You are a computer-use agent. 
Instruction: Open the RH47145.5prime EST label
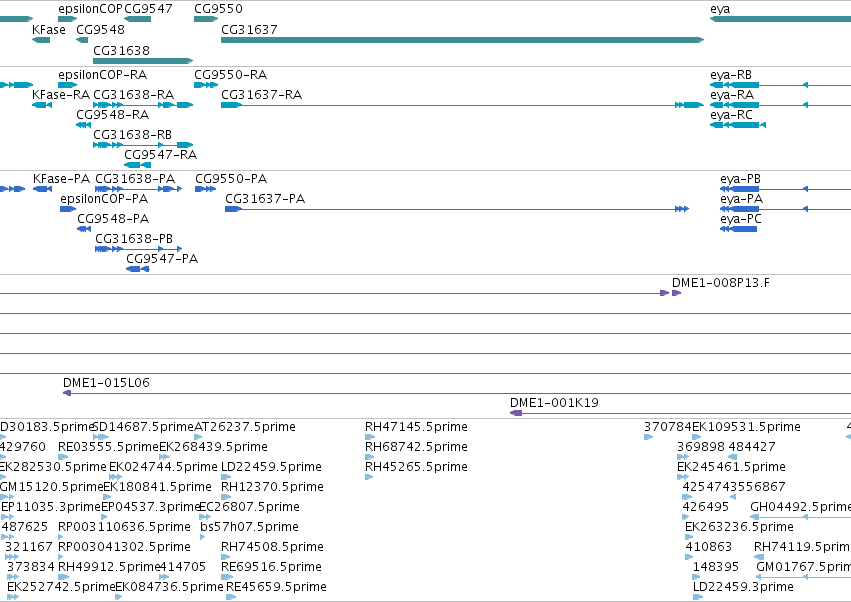pos(416,427)
